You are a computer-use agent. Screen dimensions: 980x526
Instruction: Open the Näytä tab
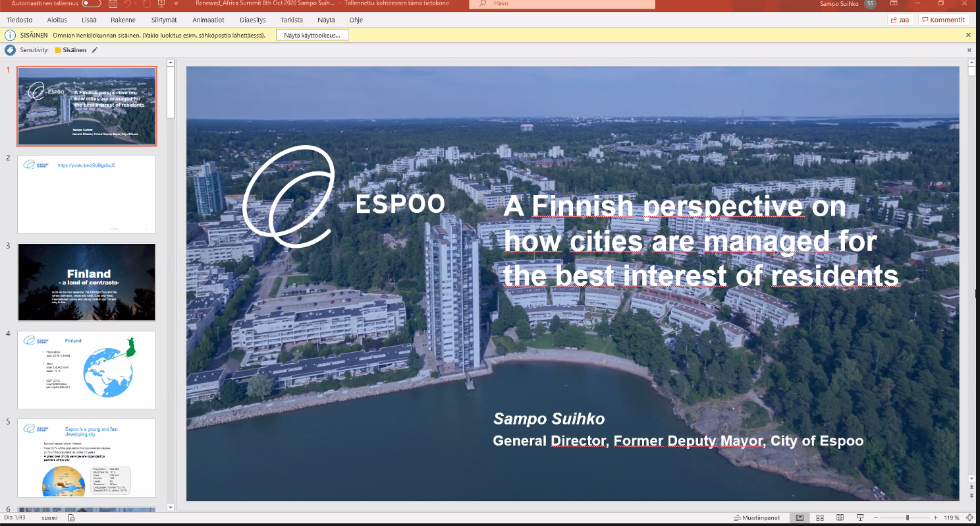(326, 20)
